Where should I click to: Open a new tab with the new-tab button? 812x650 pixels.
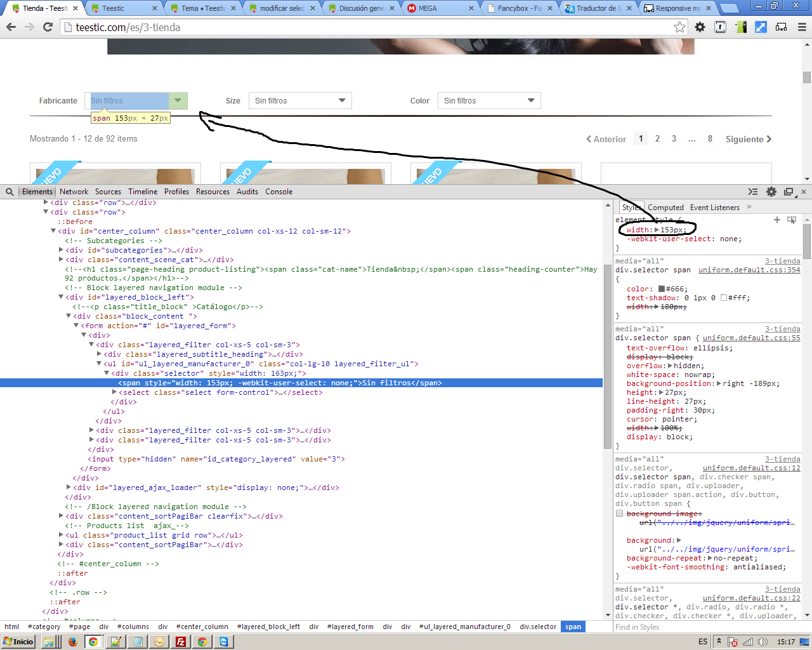(x=730, y=8)
